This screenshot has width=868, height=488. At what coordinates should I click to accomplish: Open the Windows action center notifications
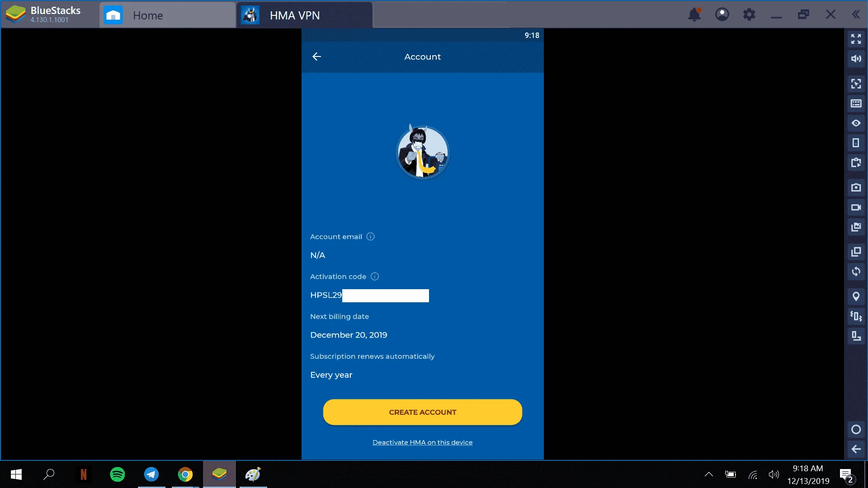847,475
